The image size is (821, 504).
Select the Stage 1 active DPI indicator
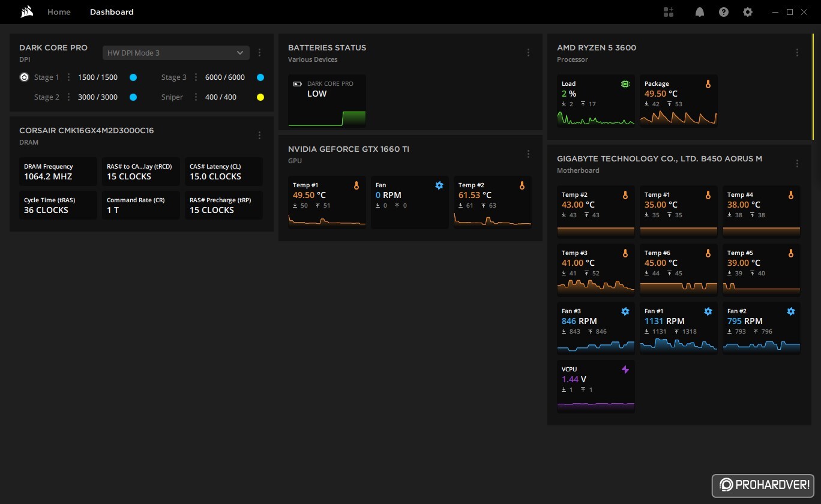pos(24,77)
